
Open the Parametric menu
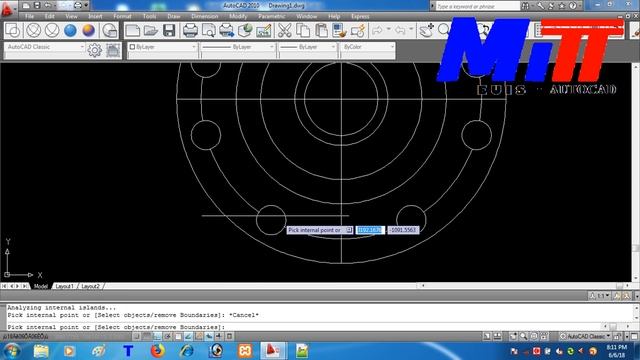click(271, 16)
